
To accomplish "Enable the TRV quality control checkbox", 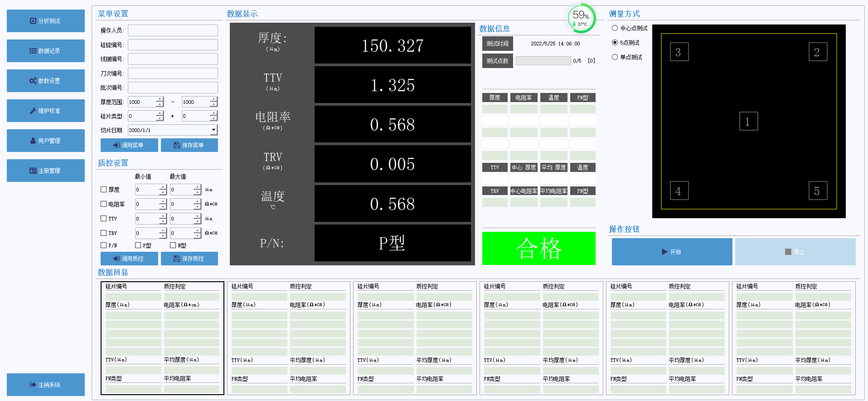I will coord(103,233).
